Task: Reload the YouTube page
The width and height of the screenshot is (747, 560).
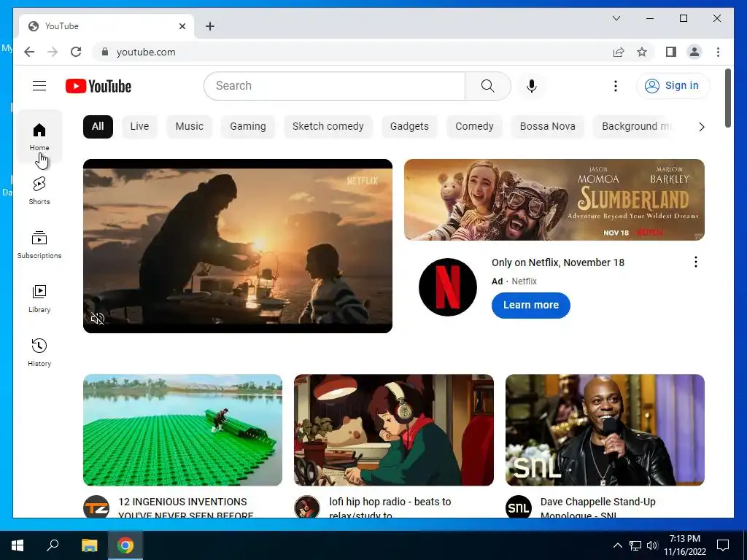Action: tap(76, 52)
